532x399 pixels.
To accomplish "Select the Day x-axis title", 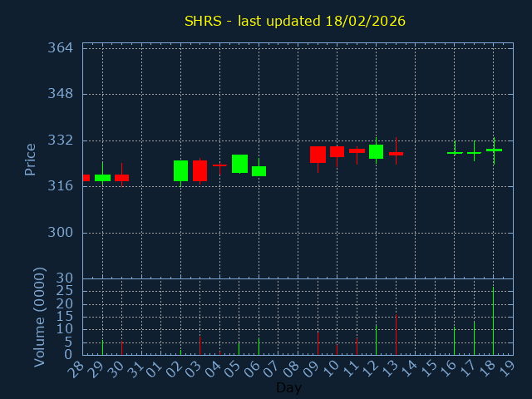I will pos(288,387).
